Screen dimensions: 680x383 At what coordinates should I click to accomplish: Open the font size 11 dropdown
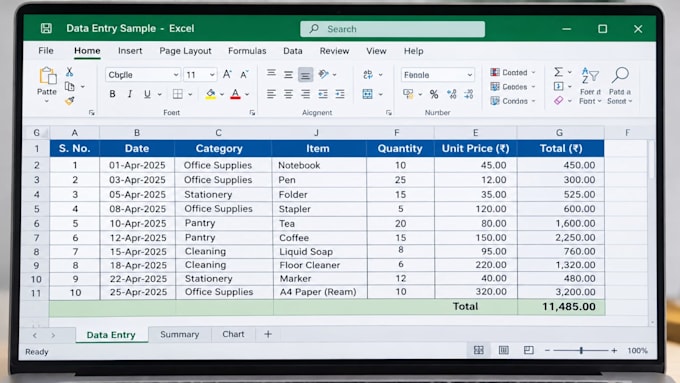point(212,75)
